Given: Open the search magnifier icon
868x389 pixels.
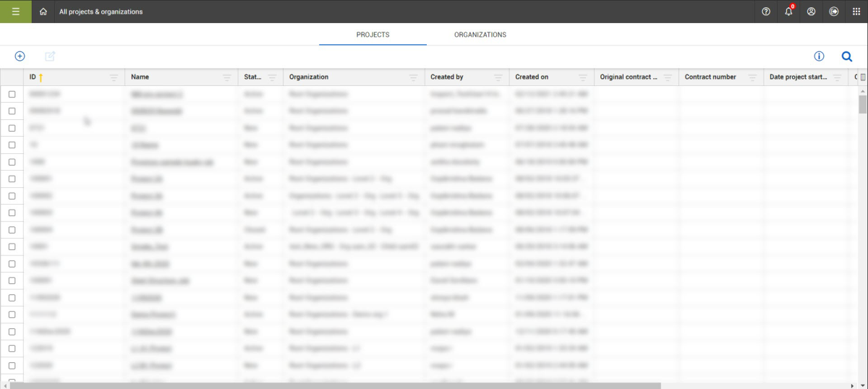Looking at the screenshot, I should click(846, 56).
